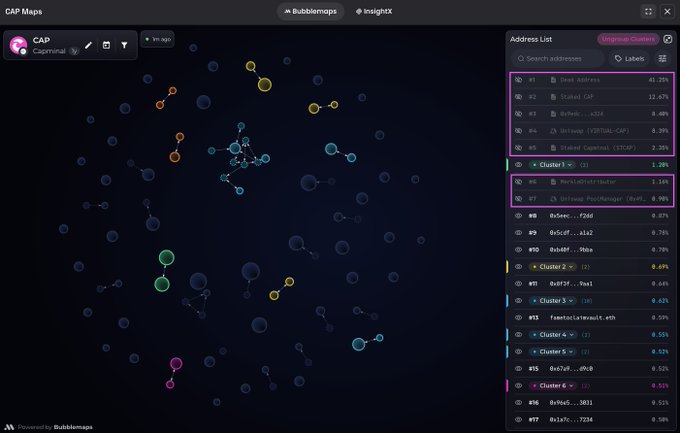Expand the Cluster 6 dropdown

click(x=552, y=386)
